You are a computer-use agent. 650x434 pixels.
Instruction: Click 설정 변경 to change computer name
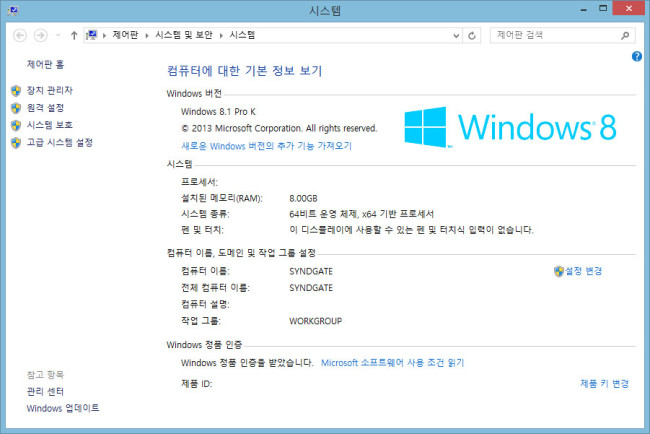pyautogui.click(x=584, y=271)
